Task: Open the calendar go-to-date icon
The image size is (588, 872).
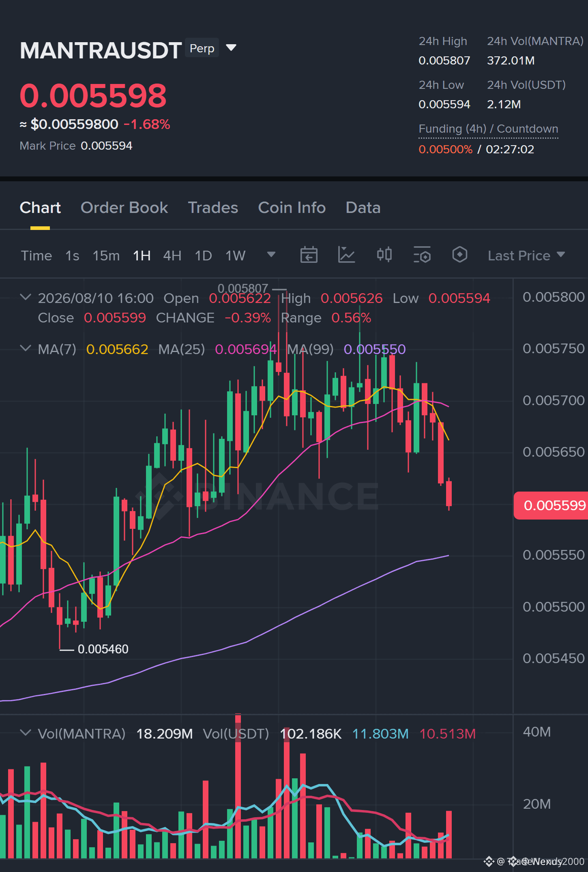Action: [309, 255]
